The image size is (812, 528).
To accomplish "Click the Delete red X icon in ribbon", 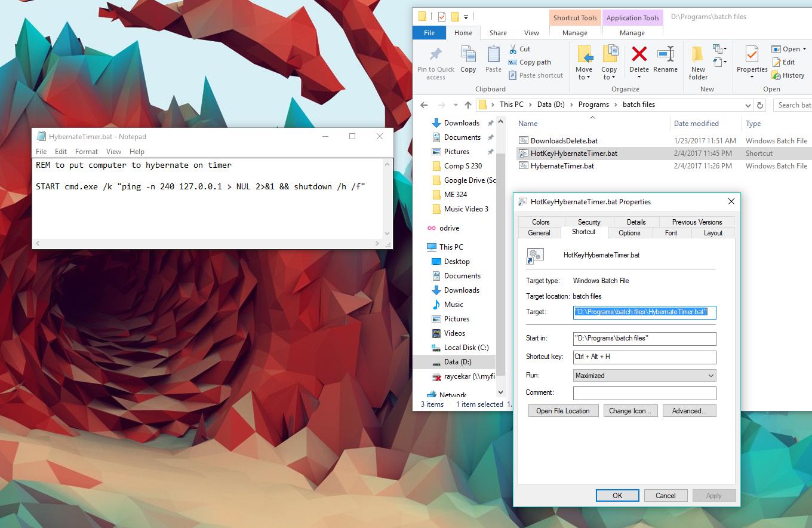I will pyautogui.click(x=639, y=55).
